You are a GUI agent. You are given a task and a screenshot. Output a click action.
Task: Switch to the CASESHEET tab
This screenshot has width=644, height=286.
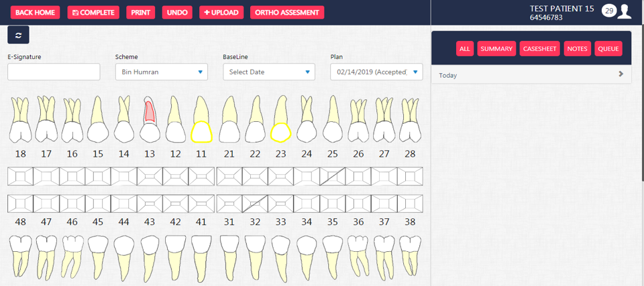coord(540,49)
